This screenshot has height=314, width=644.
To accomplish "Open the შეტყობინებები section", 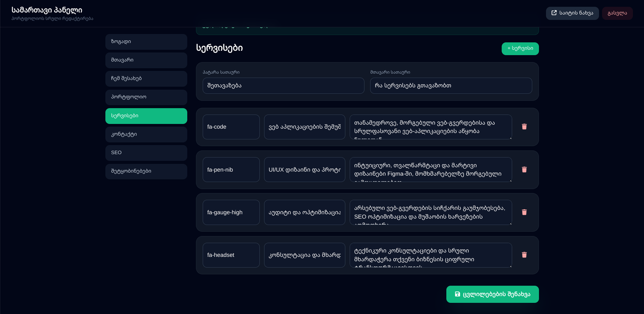I will 146,171.
